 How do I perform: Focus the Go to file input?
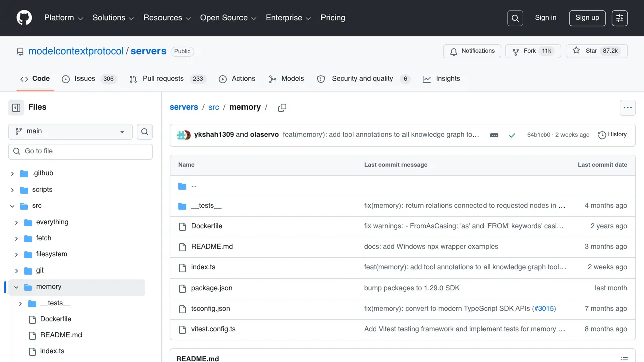click(x=80, y=152)
